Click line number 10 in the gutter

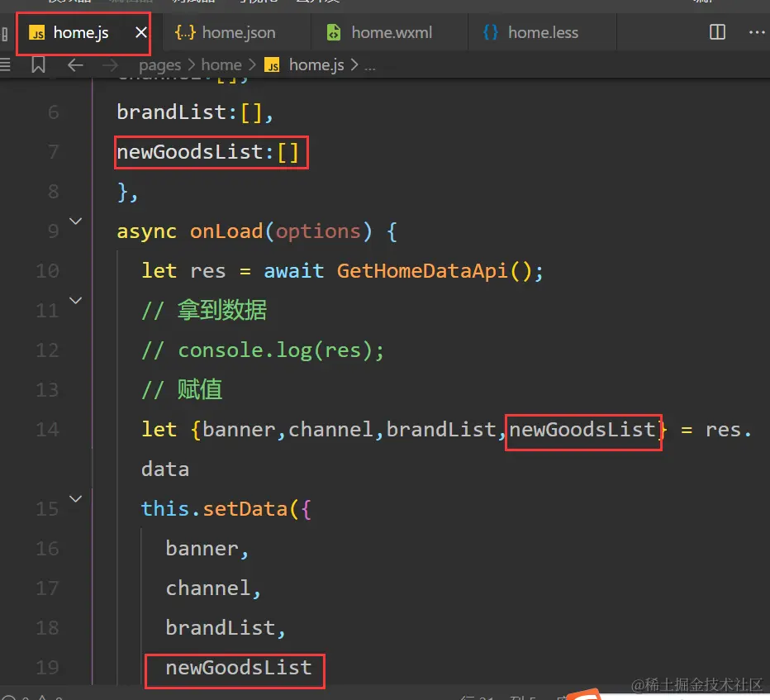(x=48, y=271)
